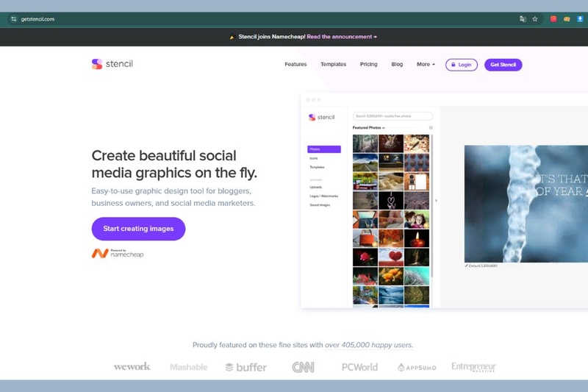Click the Start creating images button
Screen dimensions: 588x392
138,229
